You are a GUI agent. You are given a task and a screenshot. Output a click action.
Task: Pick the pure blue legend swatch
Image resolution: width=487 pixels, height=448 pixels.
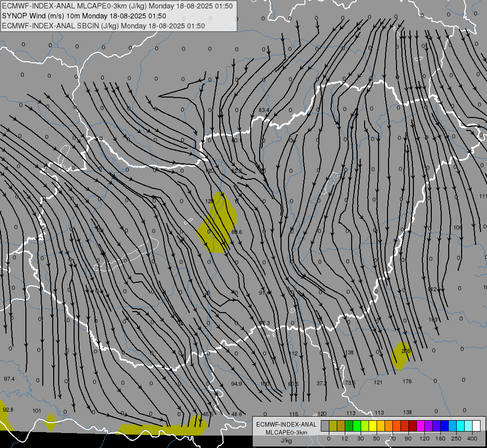[444, 426]
